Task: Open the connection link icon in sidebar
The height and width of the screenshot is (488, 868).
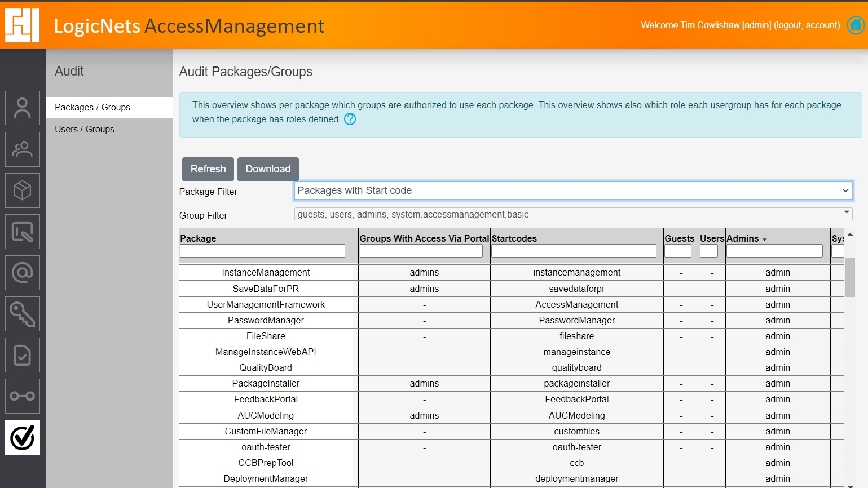Action: coord(23,396)
